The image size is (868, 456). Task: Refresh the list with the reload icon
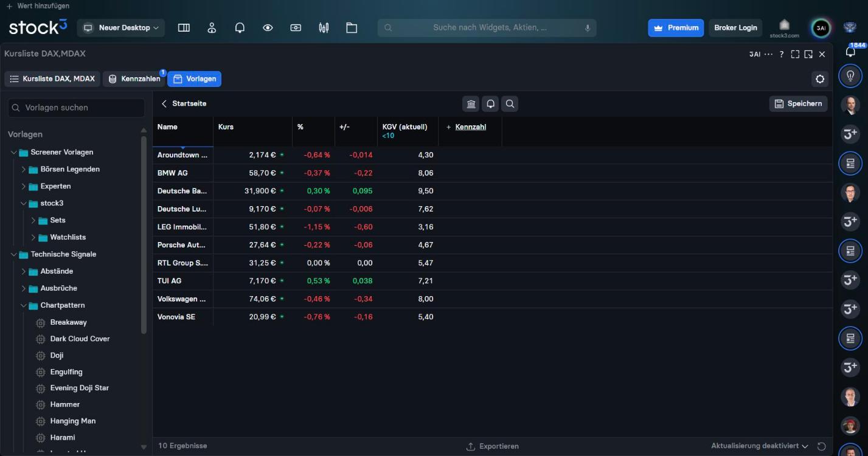(821, 446)
